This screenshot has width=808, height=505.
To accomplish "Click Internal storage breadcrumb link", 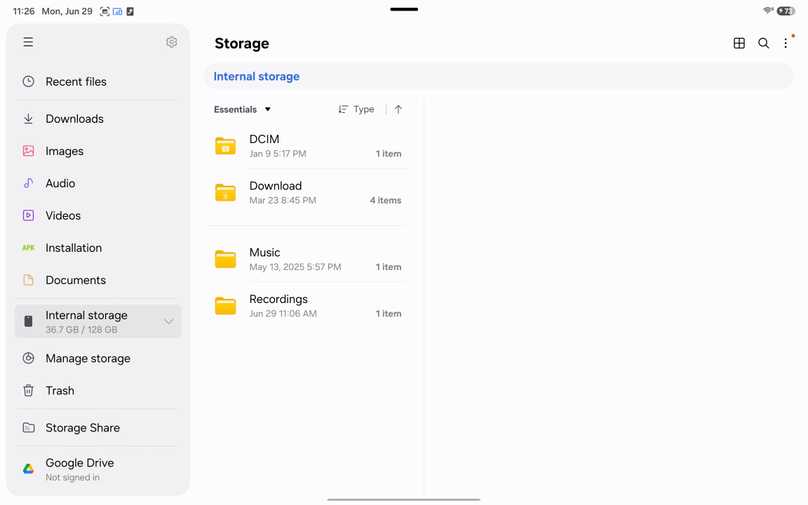I will tap(256, 76).
